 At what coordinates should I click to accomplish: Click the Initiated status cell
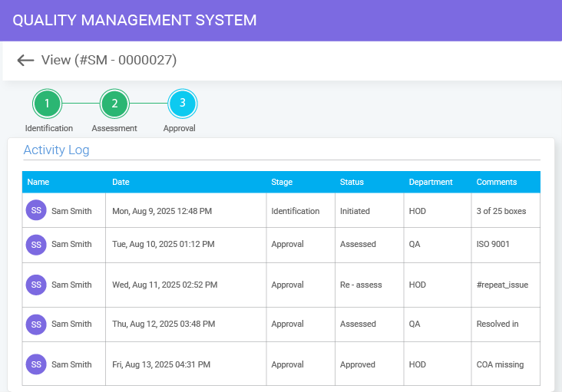point(355,211)
